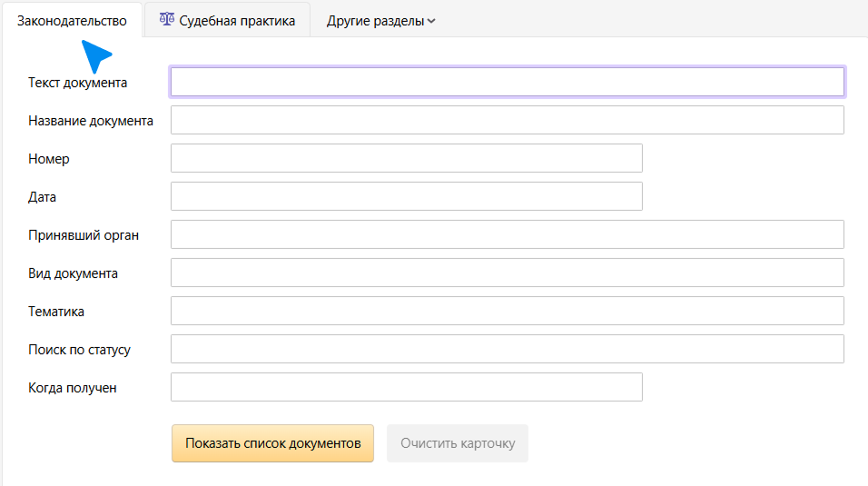
Task: Open the Принявший орган field
Action: (x=507, y=234)
